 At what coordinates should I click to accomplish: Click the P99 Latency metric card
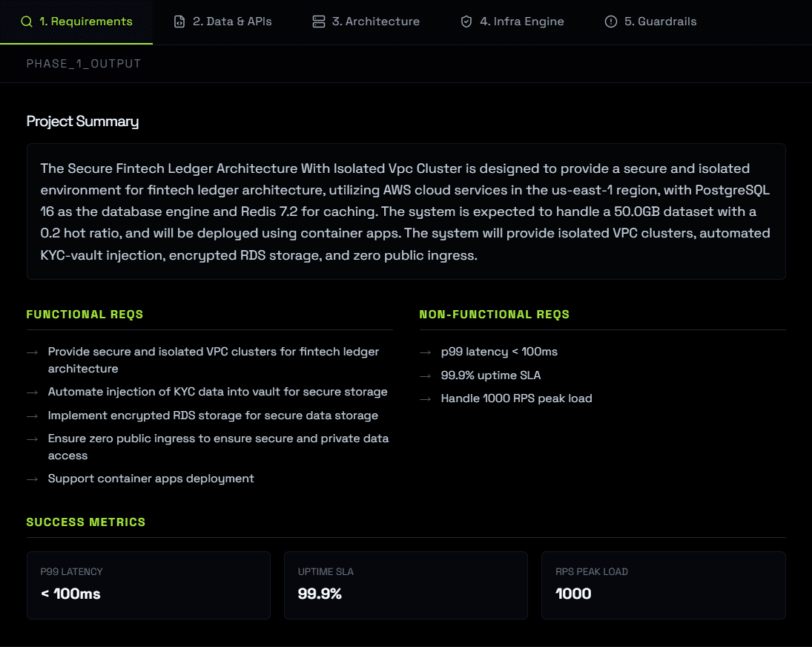click(x=148, y=585)
